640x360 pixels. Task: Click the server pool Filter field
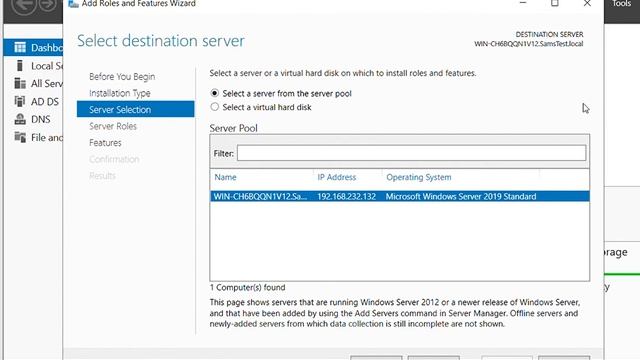[411, 153]
